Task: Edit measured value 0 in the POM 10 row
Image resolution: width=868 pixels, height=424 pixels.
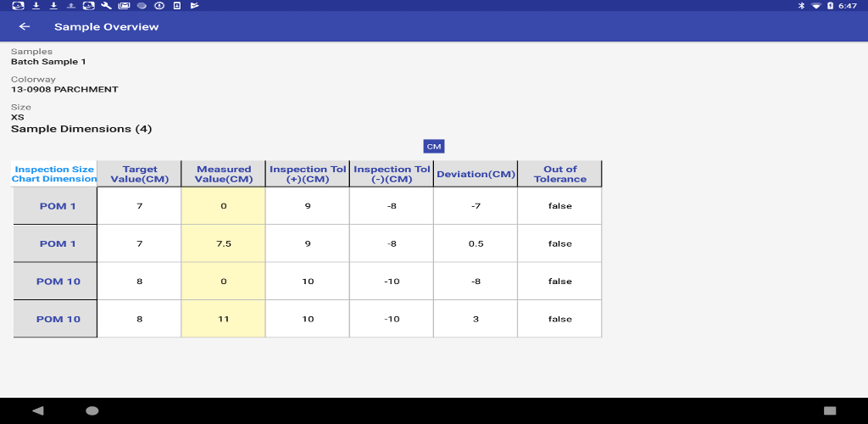Action: pyautogui.click(x=224, y=282)
